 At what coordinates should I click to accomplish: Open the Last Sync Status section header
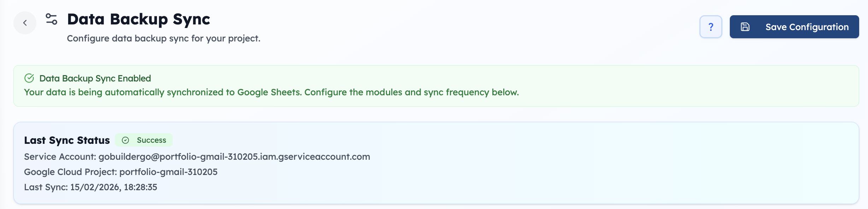[x=67, y=140]
